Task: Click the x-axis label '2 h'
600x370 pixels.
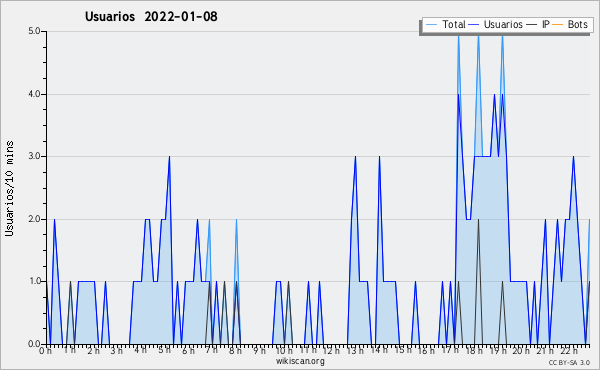Action: [x=93, y=350]
